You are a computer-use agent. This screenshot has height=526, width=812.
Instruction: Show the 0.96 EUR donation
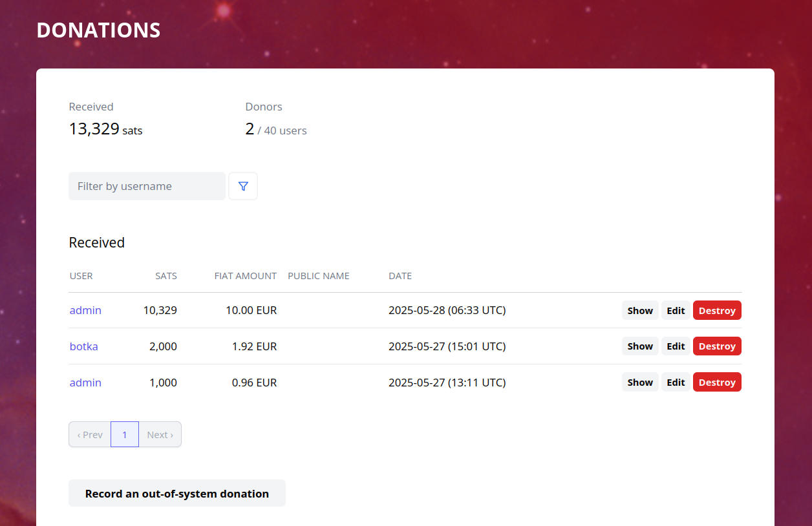pyautogui.click(x=639, y=383)
